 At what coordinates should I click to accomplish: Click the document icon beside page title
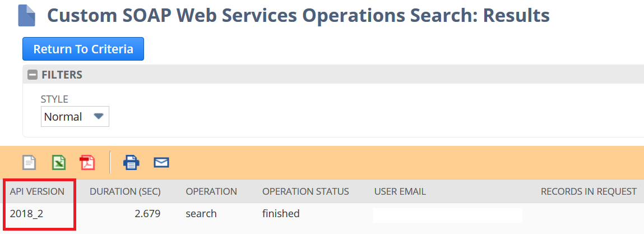point(27,16)
